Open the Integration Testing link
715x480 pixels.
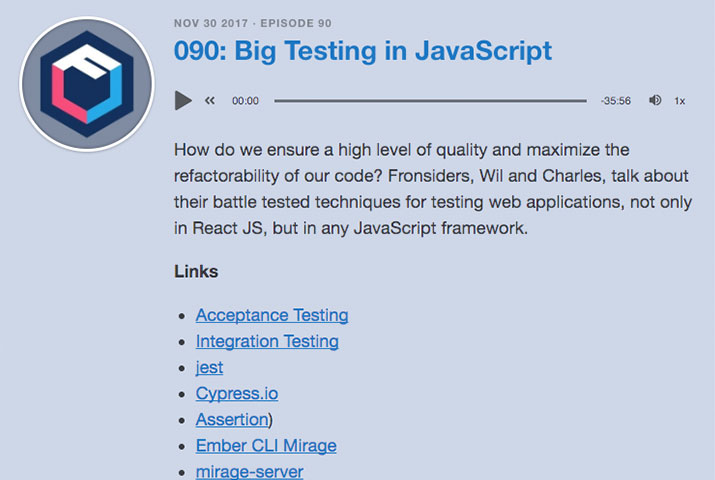tap(267, 341)
